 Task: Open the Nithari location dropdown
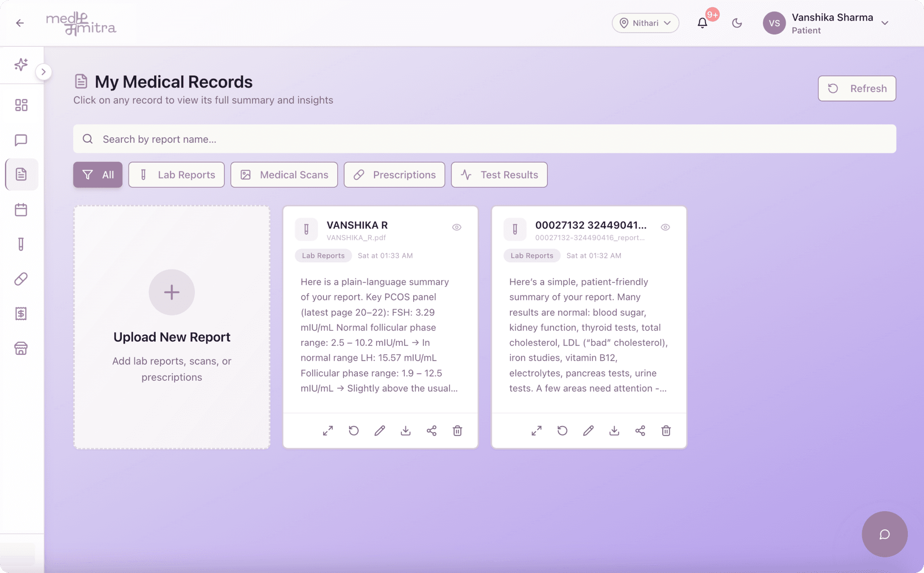pyautogui.click(x=645, y=23)
